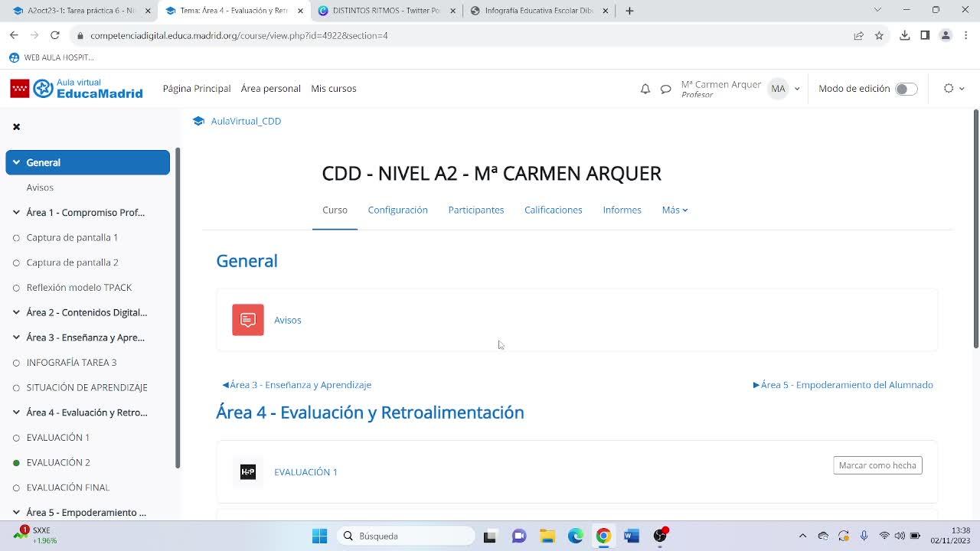
Task: Select the Curso tab
Action: [x=335, y=210]
